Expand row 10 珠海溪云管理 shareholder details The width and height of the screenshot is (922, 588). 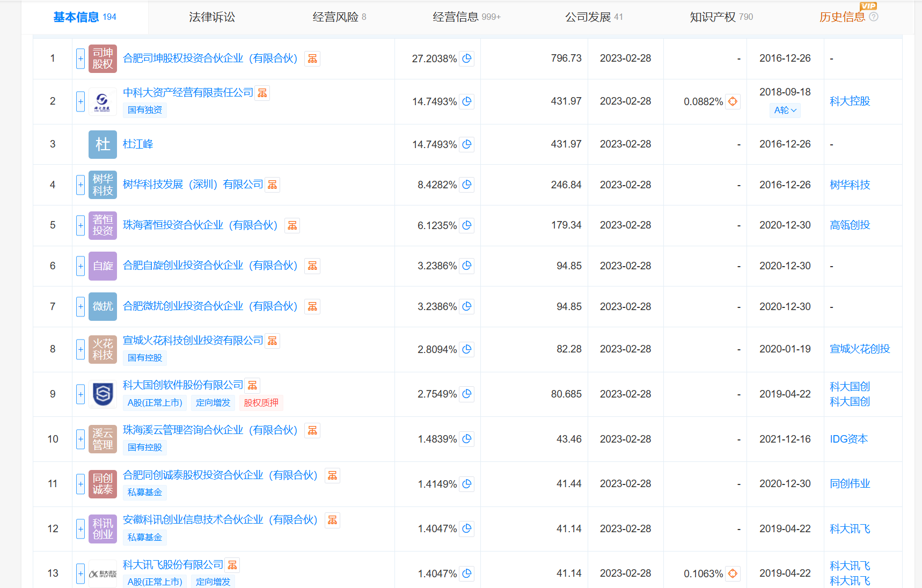pos(81,439)
